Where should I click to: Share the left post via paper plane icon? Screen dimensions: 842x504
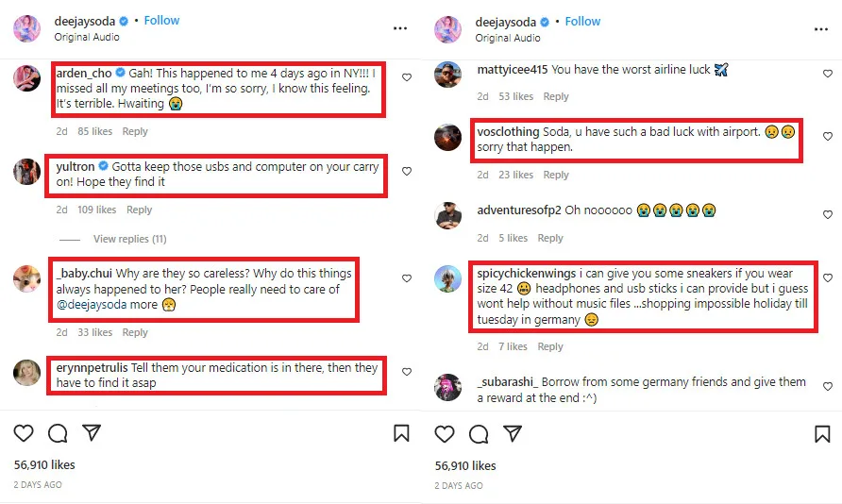[92, 433]
